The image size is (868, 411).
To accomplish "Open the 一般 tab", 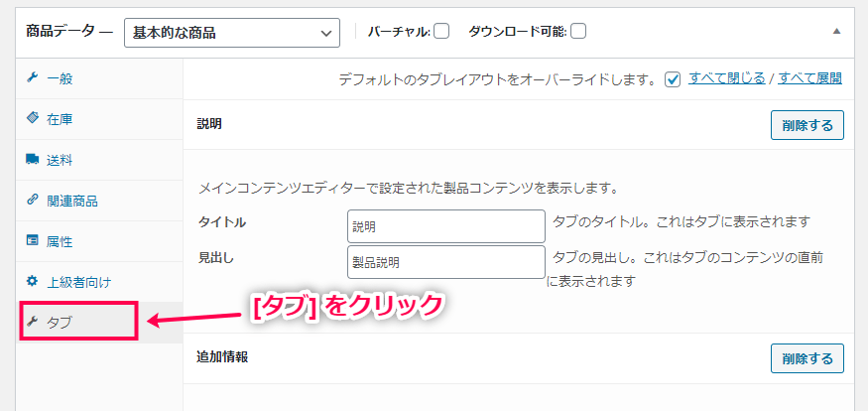I will pos(99,78).
